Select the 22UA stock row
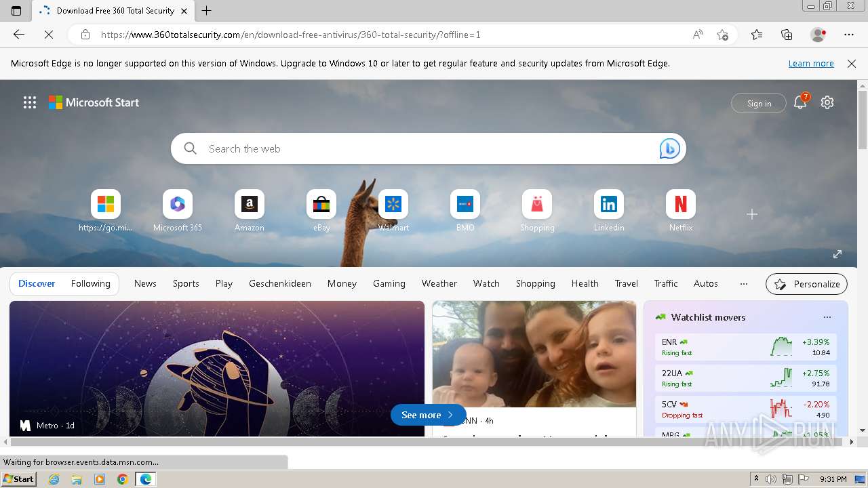 coord(746,378)
